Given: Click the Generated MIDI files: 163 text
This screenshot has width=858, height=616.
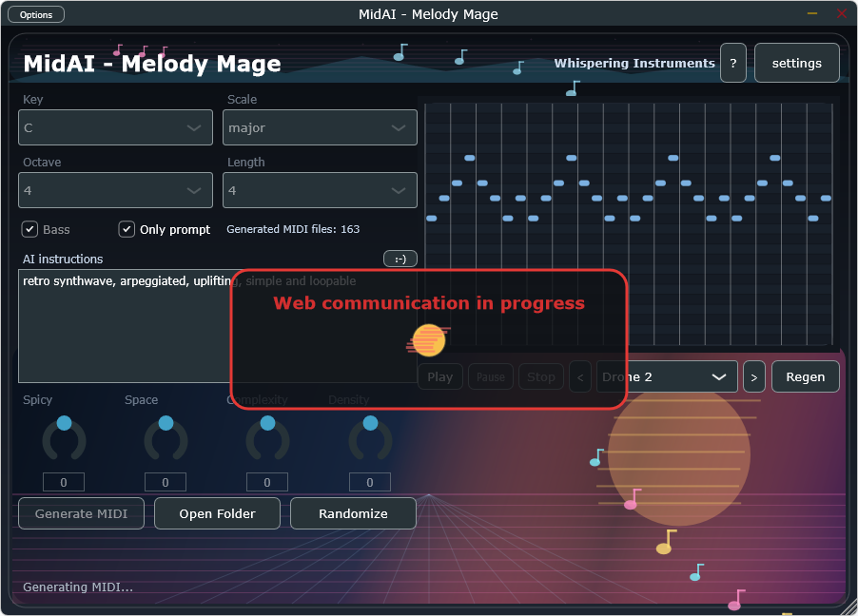Looking at the screenshot, I should 293,229.
